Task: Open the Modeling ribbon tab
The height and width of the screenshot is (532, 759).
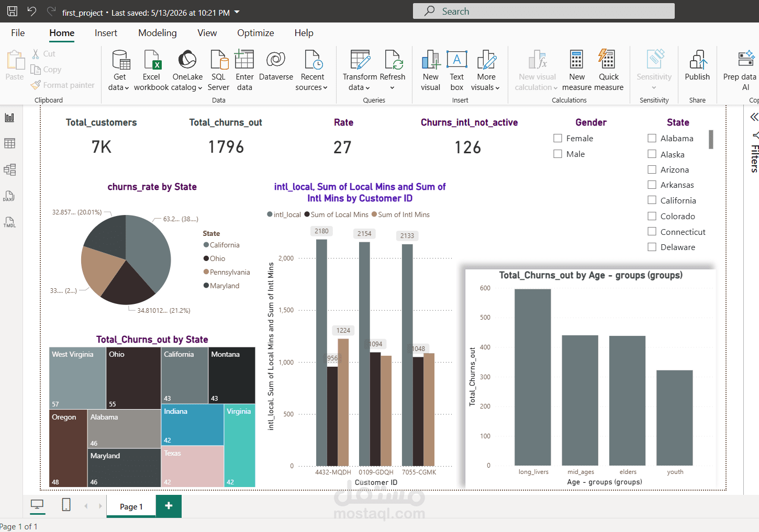Action: (x=158, y=33)
